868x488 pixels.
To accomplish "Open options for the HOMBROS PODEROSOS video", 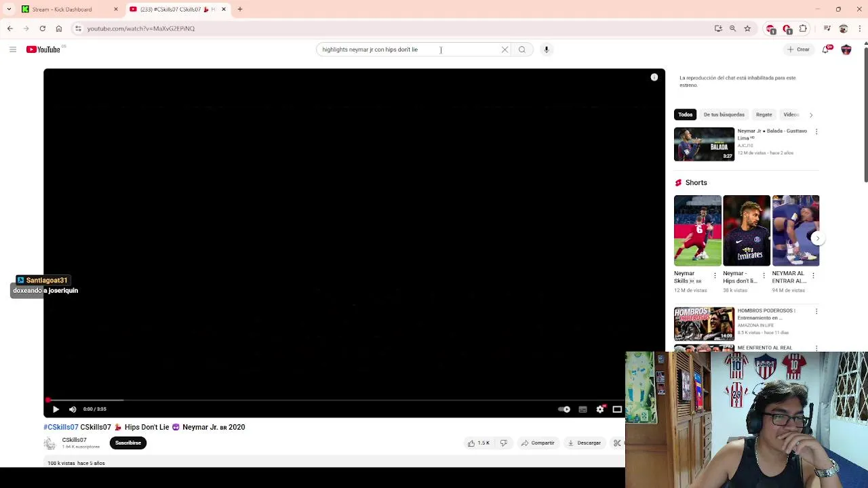I will point(816,311).
